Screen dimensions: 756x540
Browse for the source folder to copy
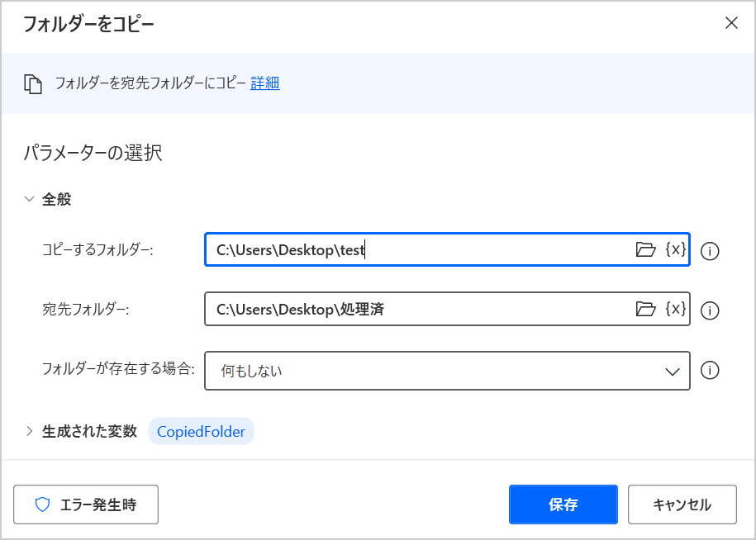(645, 249)
